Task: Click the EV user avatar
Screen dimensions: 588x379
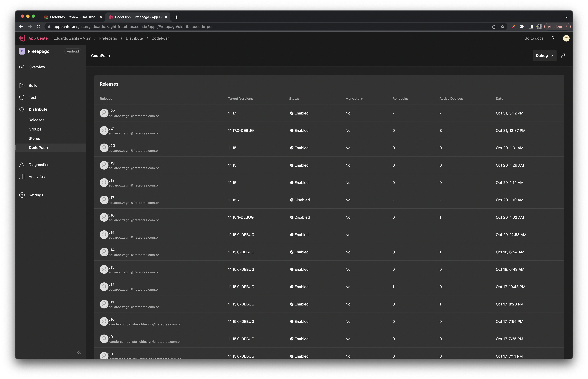Action: 566,38
